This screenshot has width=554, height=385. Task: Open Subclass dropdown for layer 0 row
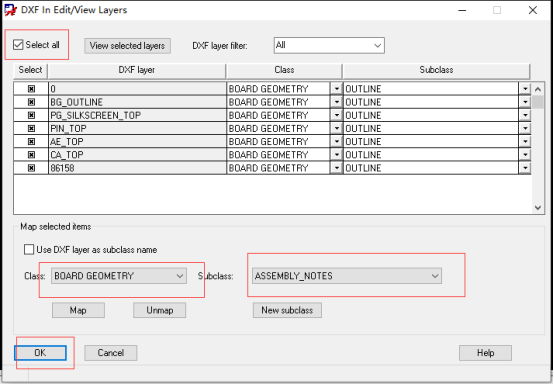(x=525, y=89)
